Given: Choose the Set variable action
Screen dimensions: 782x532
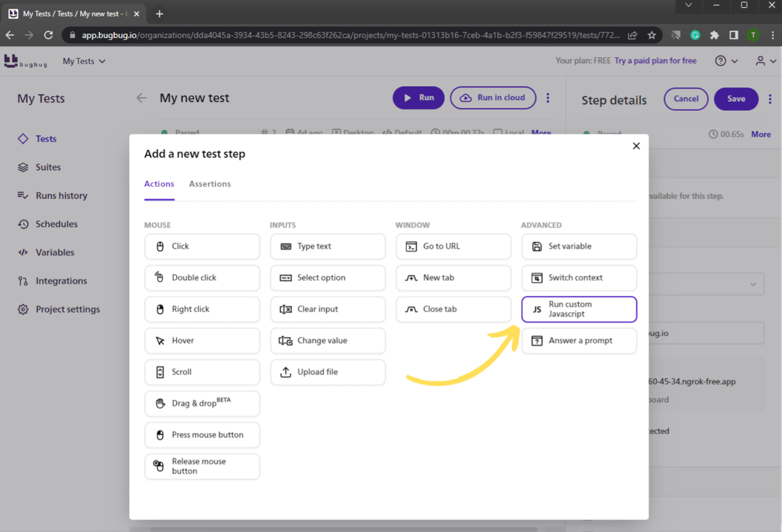Looking at the screenshot, I should pyautogui.click(x=579, y=246).
